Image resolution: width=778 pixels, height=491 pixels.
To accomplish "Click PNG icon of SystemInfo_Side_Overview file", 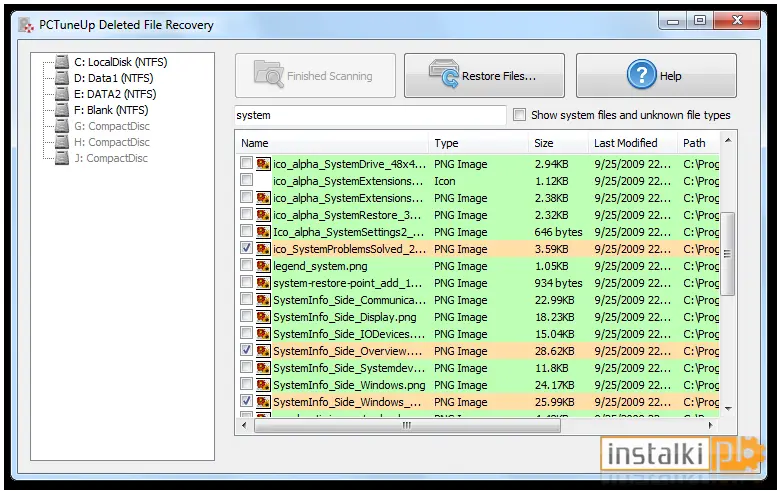I will (x=263, y=351).
